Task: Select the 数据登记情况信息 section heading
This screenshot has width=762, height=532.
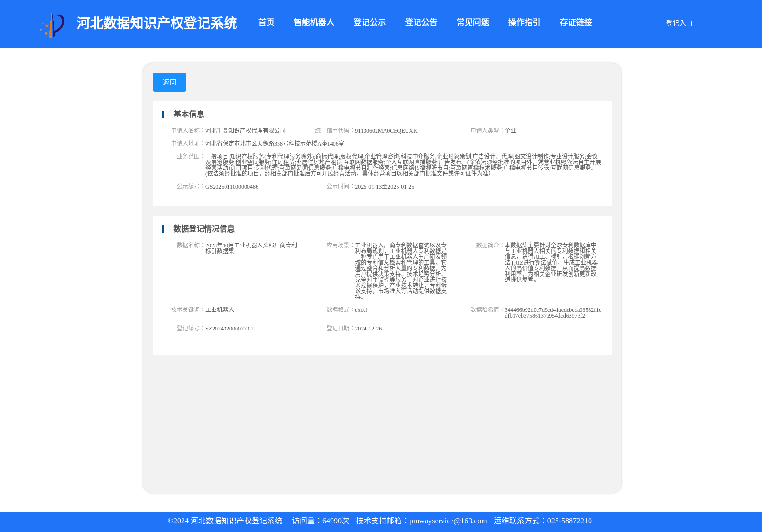Action: [204, 229]
